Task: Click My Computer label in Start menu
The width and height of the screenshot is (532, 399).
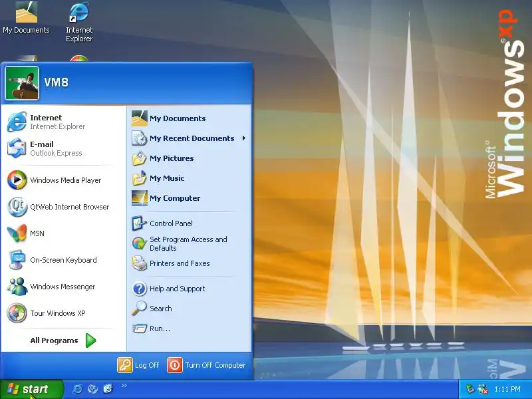Action: (x=175, y=198)
